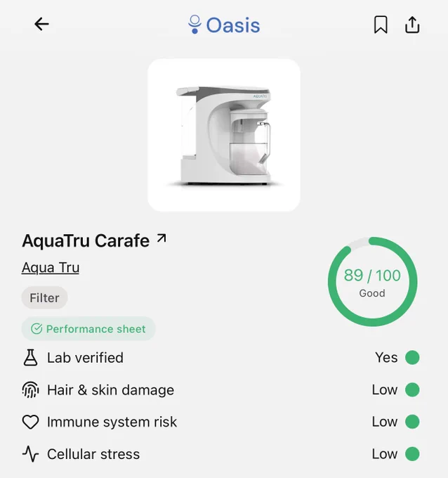Viewport: 448px width, 478px height.
Task: Open the Lab verified row
Action: click(x=221, y=358)
